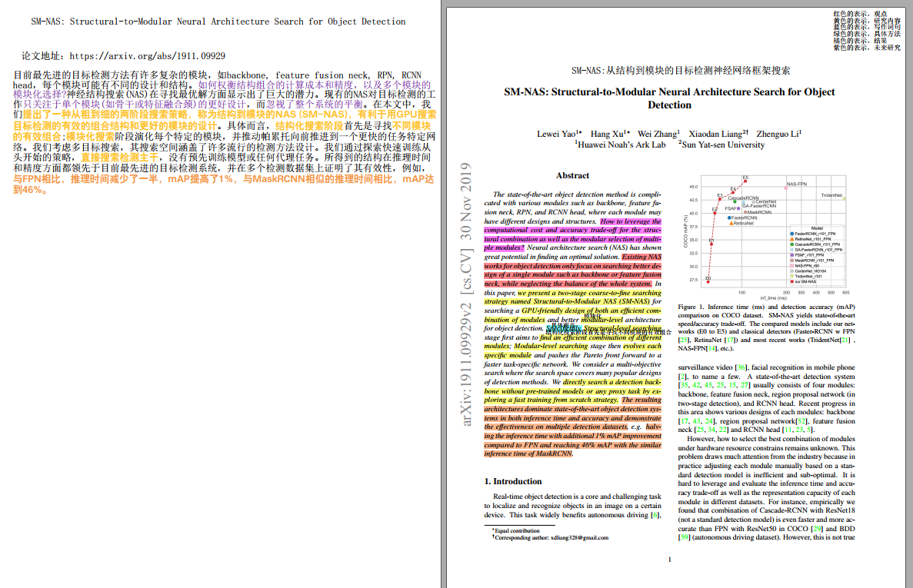Click orange Chinese text '直接搜索检测主干'
The height and width of the screenshot is (588, 913).
pyautogui.click(x=119, y=157)
